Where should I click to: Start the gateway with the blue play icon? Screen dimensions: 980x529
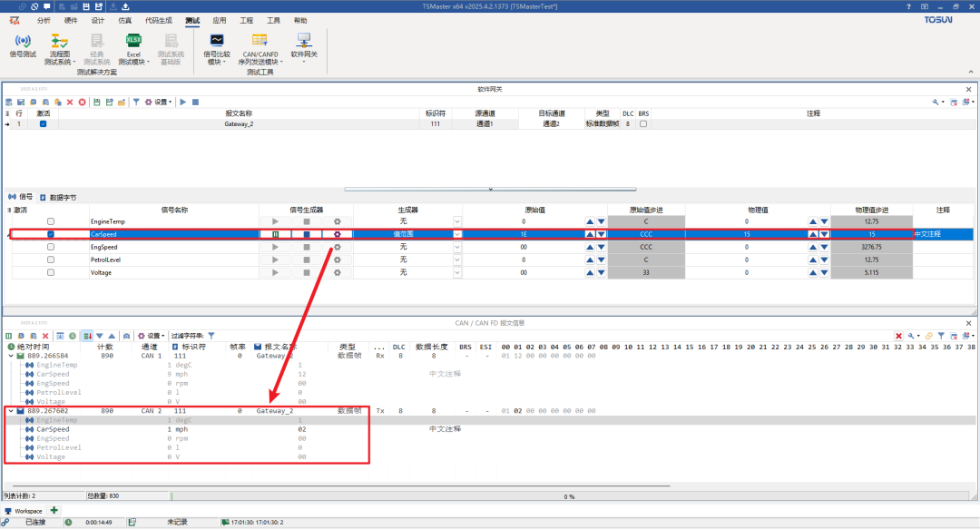click(183, 102)
